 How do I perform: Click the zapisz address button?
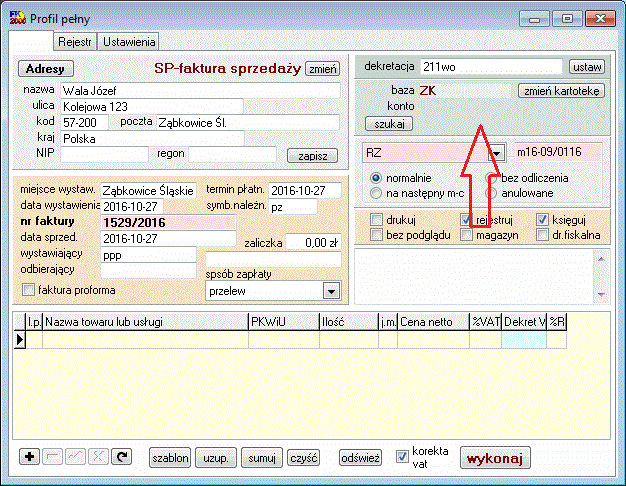coord(313,156)
